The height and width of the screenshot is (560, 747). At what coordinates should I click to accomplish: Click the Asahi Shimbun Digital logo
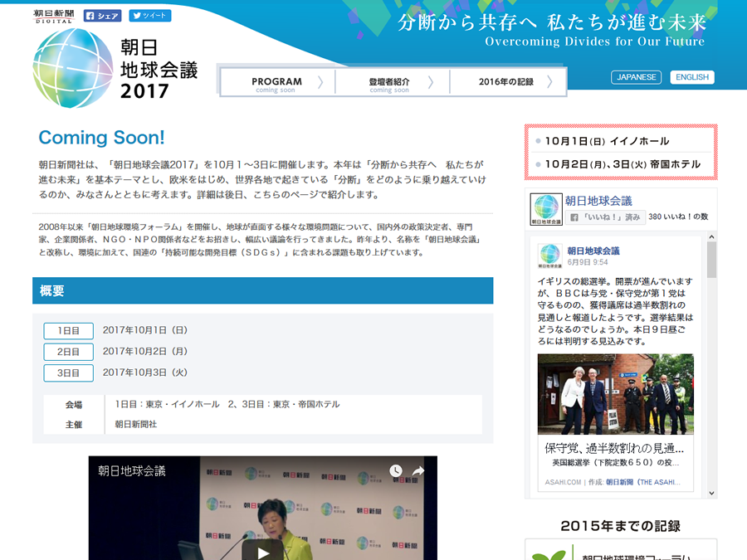point(54,17)
